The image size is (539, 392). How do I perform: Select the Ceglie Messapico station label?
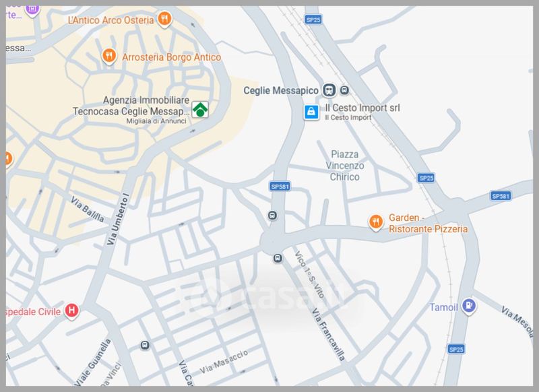point(281,91)
